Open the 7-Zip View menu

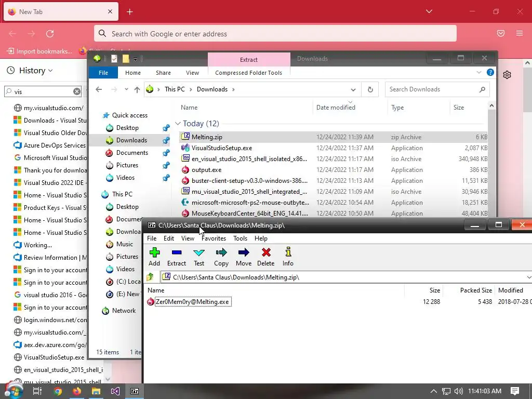188,238
